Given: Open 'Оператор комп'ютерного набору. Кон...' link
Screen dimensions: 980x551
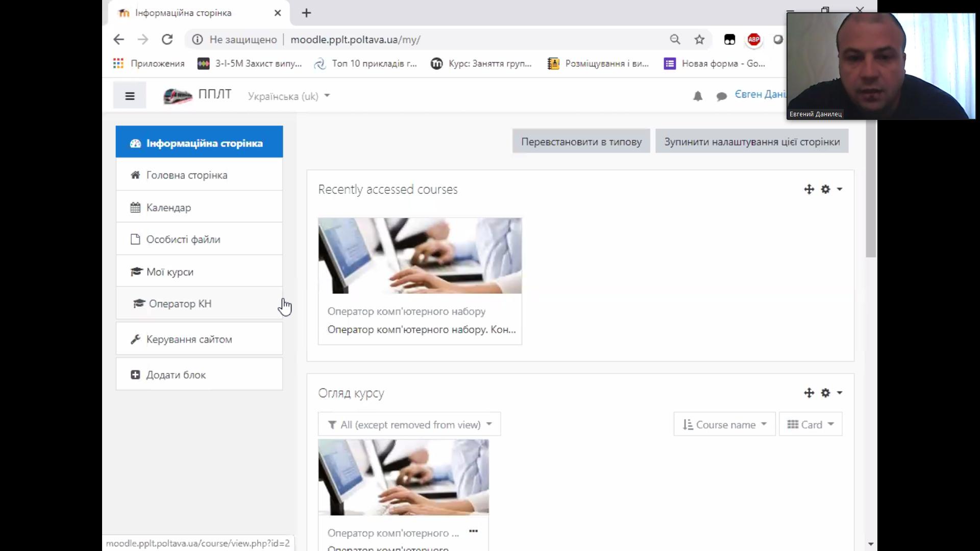Looking at the screenshot, I should [421, 330].
